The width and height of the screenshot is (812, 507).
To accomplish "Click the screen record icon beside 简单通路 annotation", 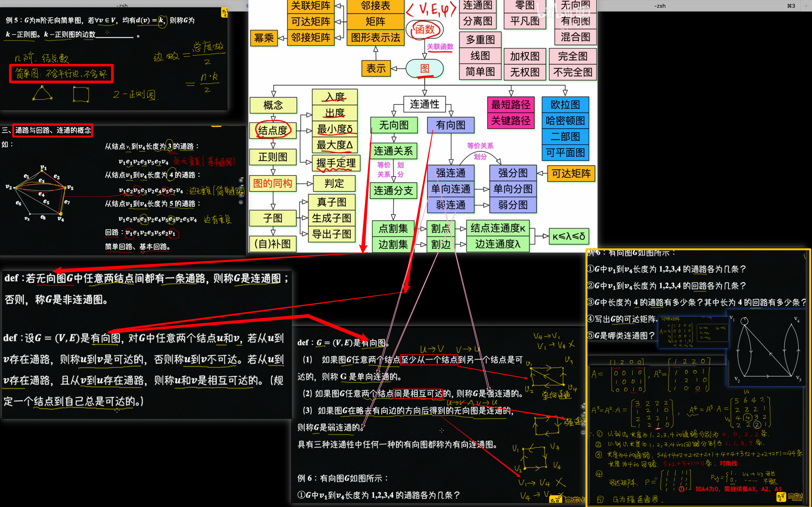I will pyautogui.click(x=241, y=202).
